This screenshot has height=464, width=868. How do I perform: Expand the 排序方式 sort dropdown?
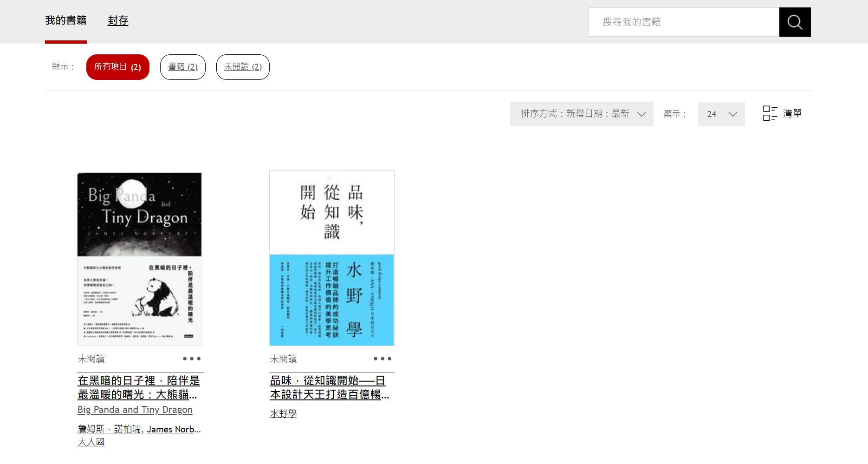pos(581,114)
